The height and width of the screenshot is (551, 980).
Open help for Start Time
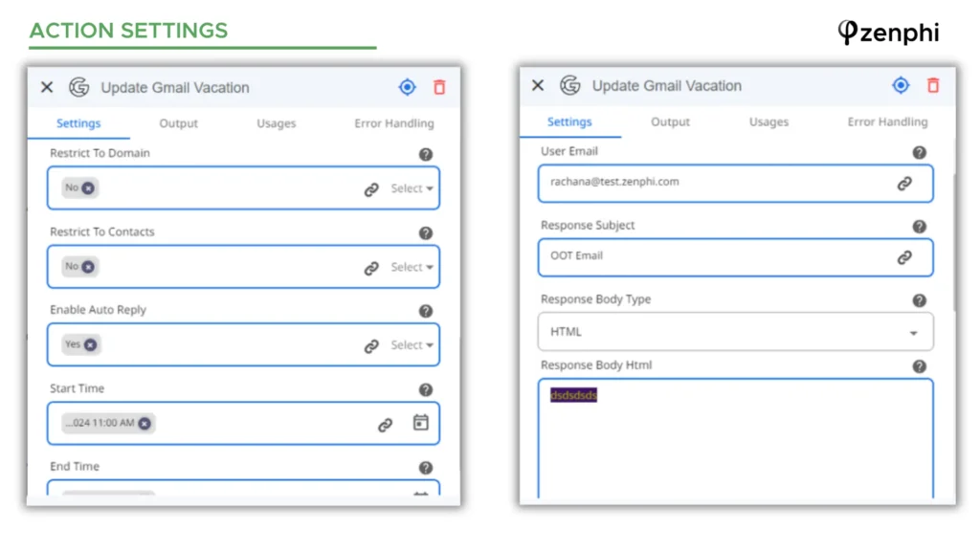pos(426,390)
